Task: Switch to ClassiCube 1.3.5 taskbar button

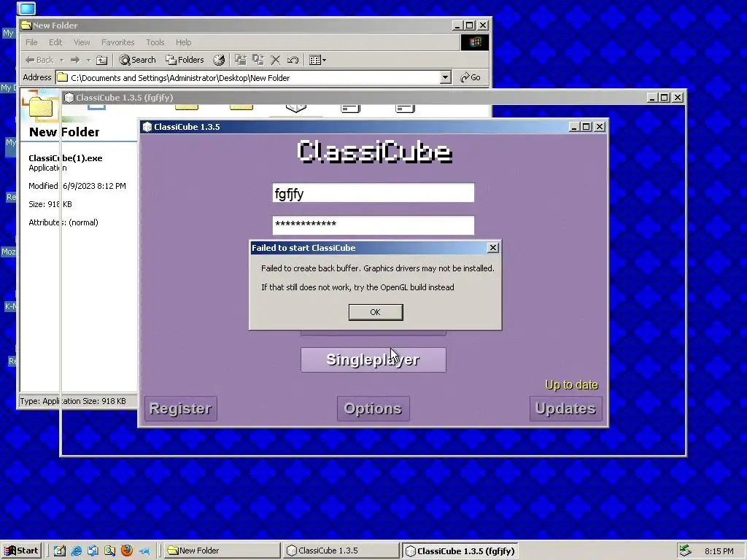Action: [341, 551]
